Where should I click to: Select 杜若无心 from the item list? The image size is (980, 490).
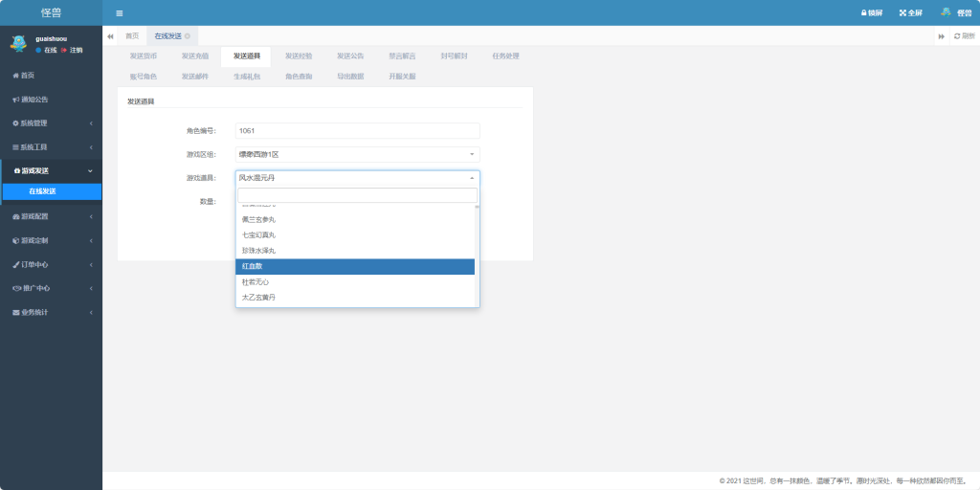click(355, 282)
